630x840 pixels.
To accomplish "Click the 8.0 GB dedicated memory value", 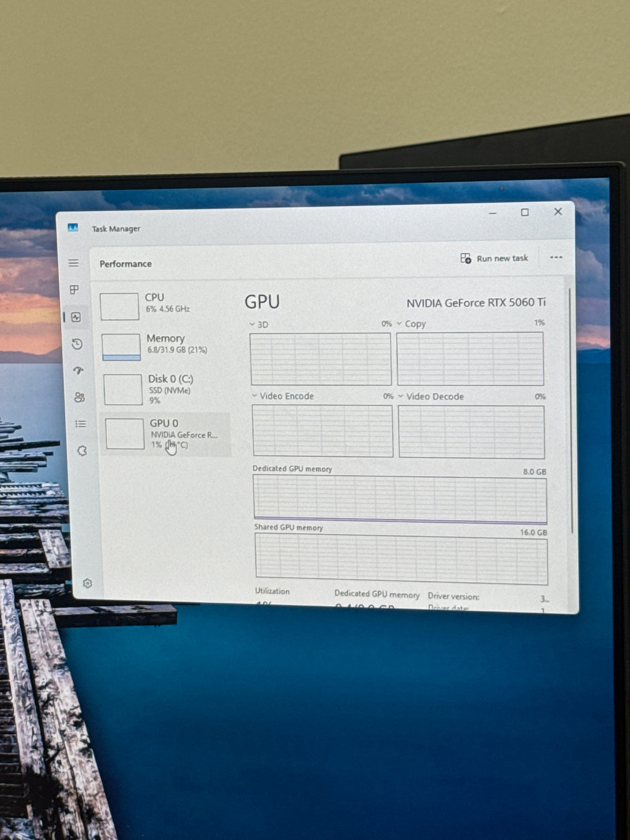I will [x=535, y=471].
